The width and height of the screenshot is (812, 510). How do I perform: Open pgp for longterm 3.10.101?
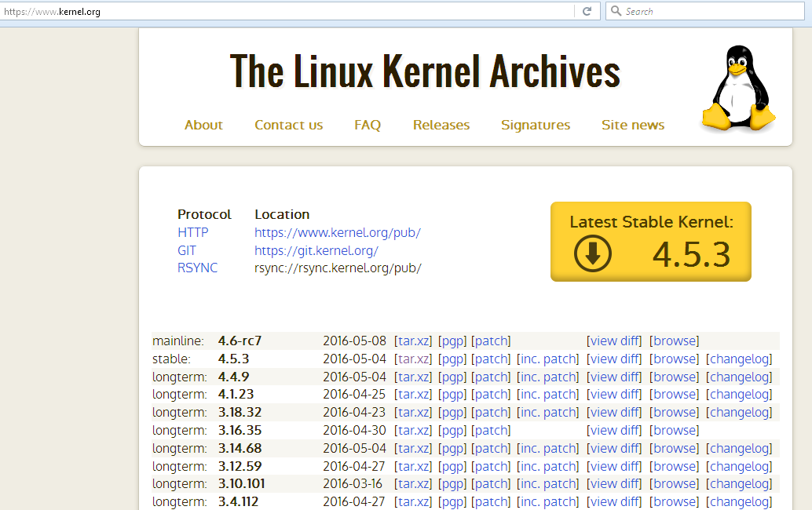tap(452, 484)
